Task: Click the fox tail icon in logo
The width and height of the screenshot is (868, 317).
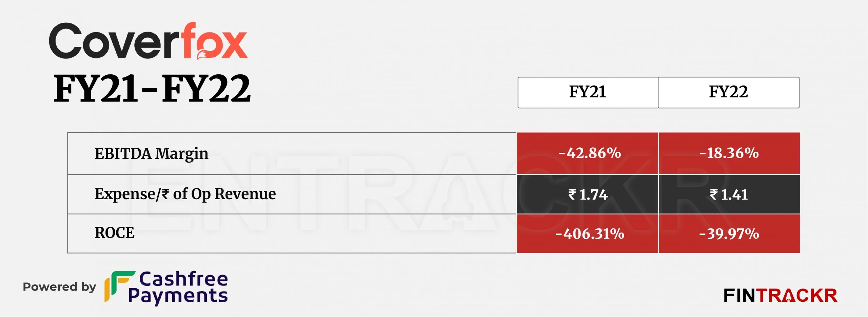Action: [x=203, y=55]
